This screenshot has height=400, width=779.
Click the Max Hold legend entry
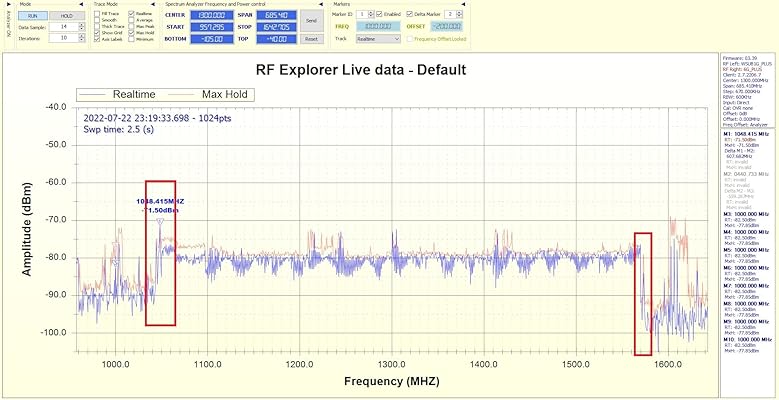coord(208,94)
